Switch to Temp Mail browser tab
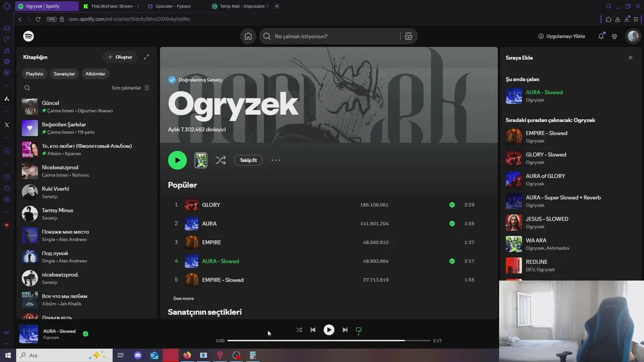 (x=240, y=6)
